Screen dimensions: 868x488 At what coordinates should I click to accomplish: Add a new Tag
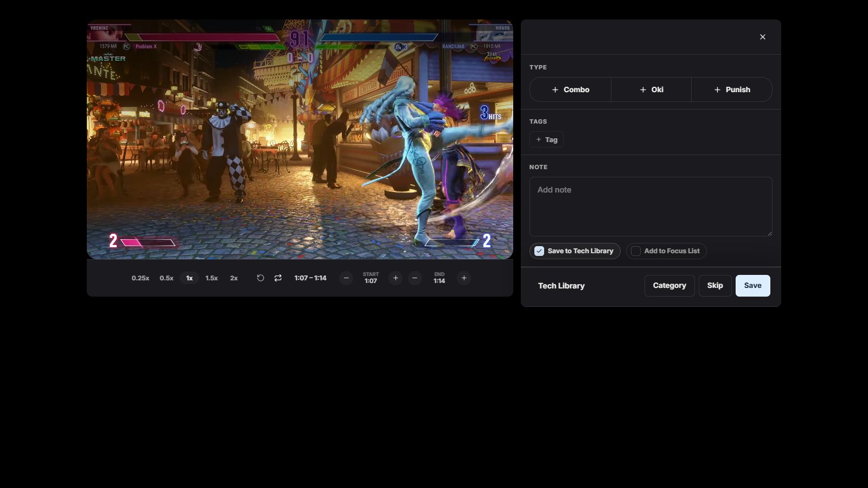point(546,139)
